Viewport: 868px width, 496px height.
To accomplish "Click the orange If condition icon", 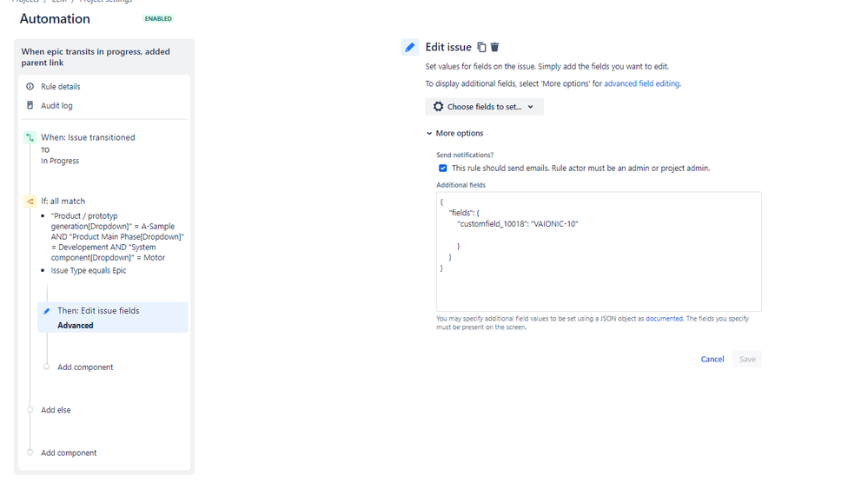I will coord(30,201).
